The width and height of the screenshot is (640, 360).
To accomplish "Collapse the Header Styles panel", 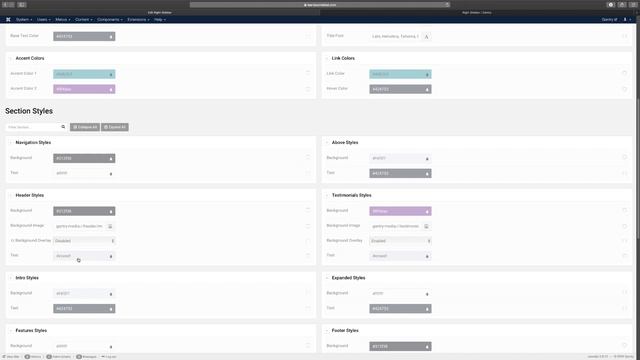I will click(11, 195).
